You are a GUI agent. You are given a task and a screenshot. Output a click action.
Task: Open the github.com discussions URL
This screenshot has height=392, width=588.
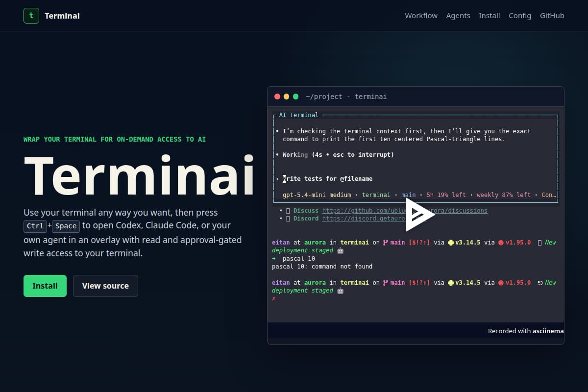[x=405, y=211]
